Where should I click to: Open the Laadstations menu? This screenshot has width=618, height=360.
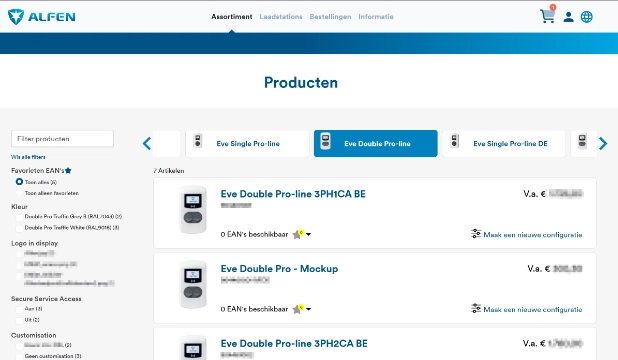(281, 17)
